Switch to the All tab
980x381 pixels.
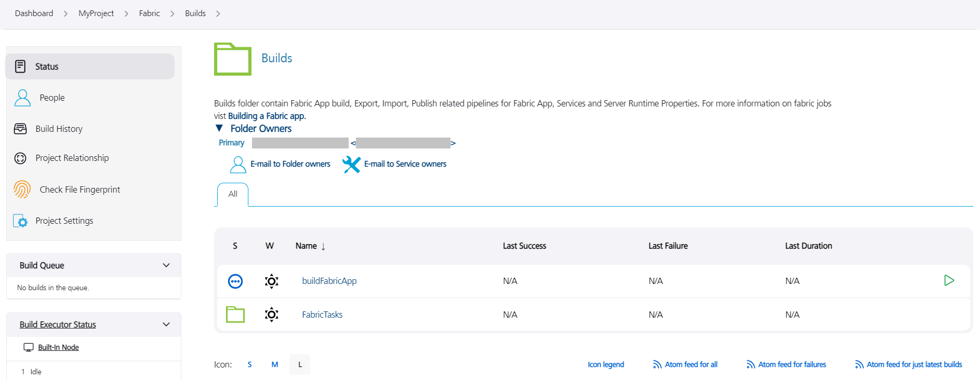pyautogui.click(x=233, y=194)
